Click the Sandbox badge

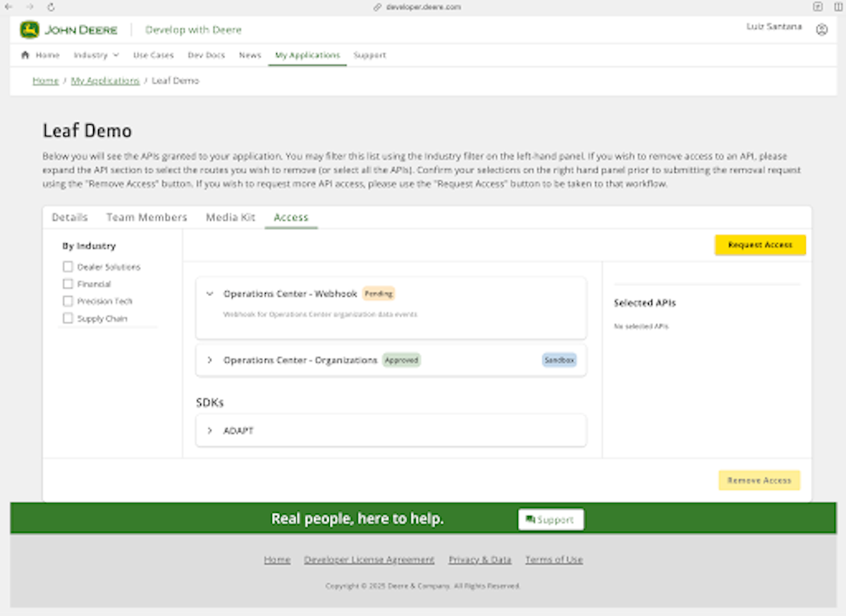click(x=560, y=360)
